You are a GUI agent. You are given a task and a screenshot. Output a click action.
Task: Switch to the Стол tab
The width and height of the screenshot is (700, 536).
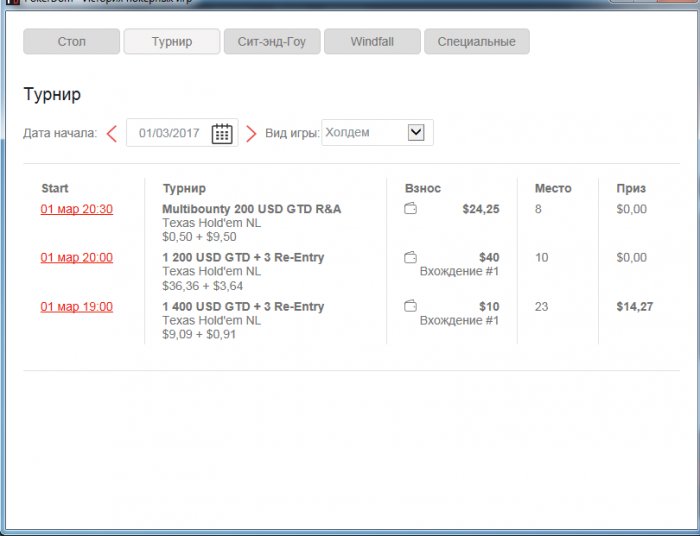tap(71, 42)
